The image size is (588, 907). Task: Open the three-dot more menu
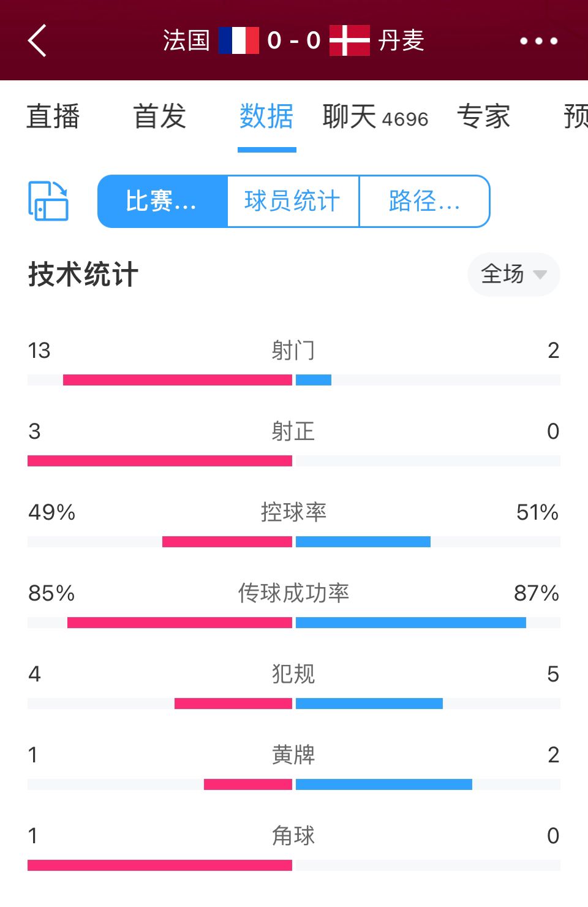tap(539, 41)
